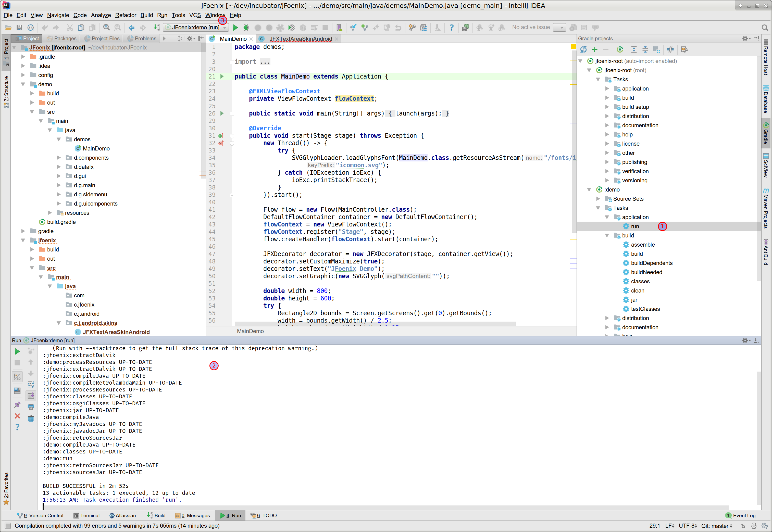Print the console output
The height and width of the screenshot is (532, 772).
[x=31, y=407]
